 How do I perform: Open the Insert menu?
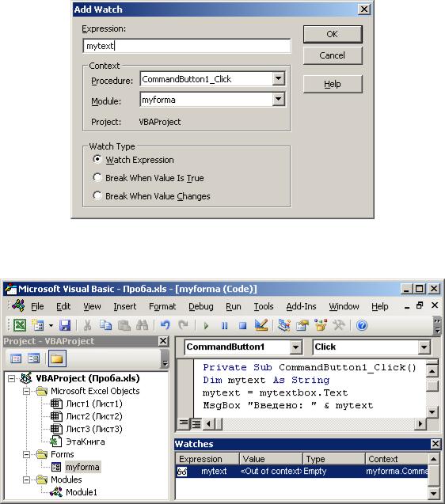click(125, 306)
